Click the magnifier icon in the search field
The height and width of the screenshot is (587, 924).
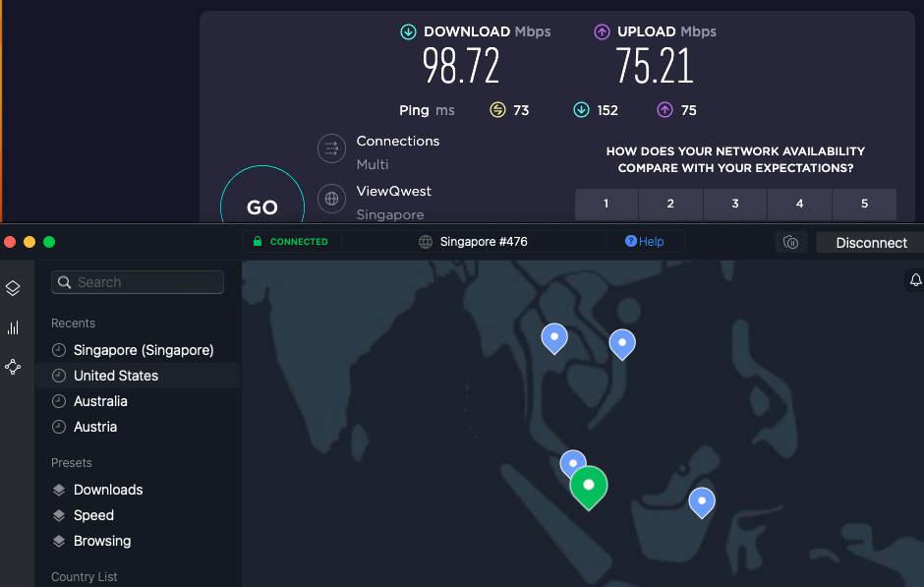point(64,282)
